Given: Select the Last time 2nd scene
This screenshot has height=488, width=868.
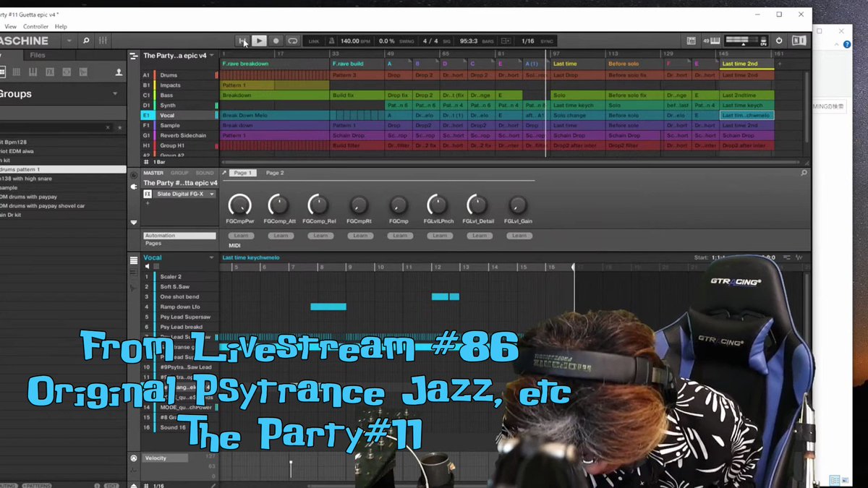Looking at the screenshot, I should point(746,64).
